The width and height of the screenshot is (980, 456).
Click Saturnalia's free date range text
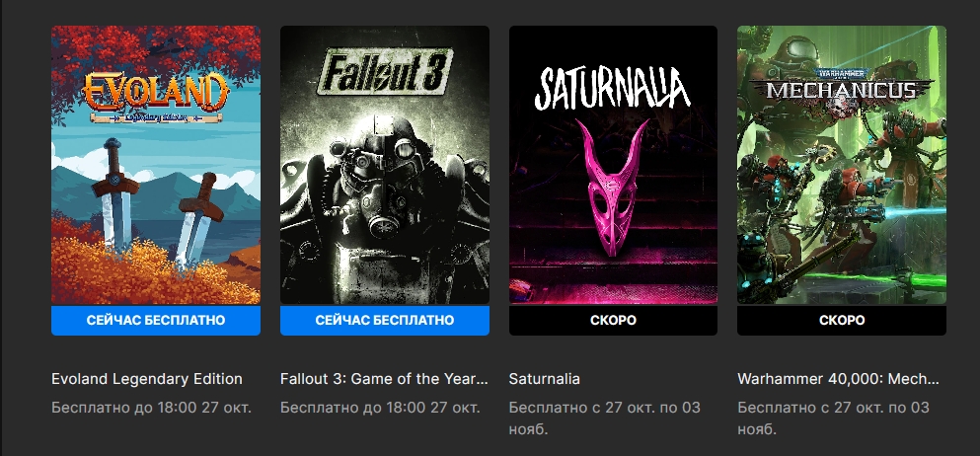click(603, 418)
